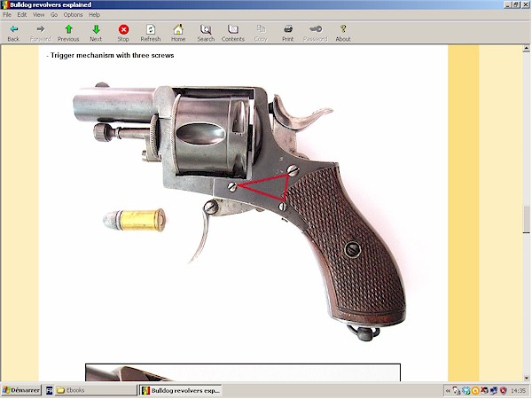Open the About question-mark icon

point(343,29)
